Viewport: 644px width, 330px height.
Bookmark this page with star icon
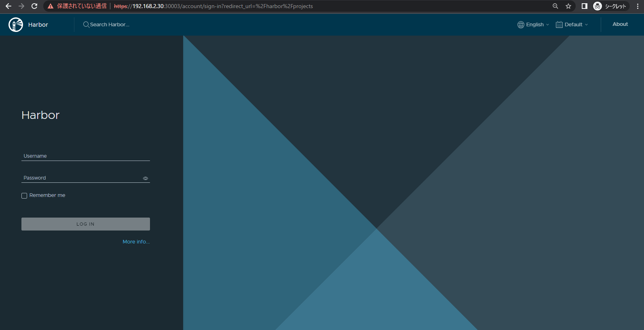point(568,6)
